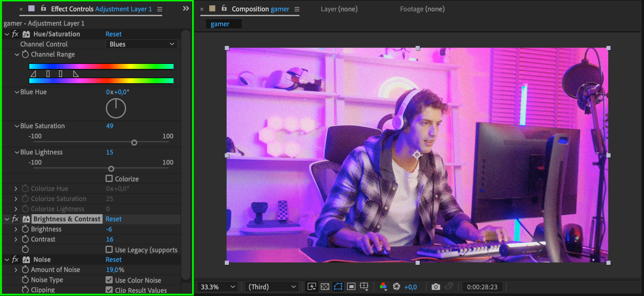Toggle the lock on the Composition panel
The height and width of the screenshot is (296, 644).
point(224,8)
